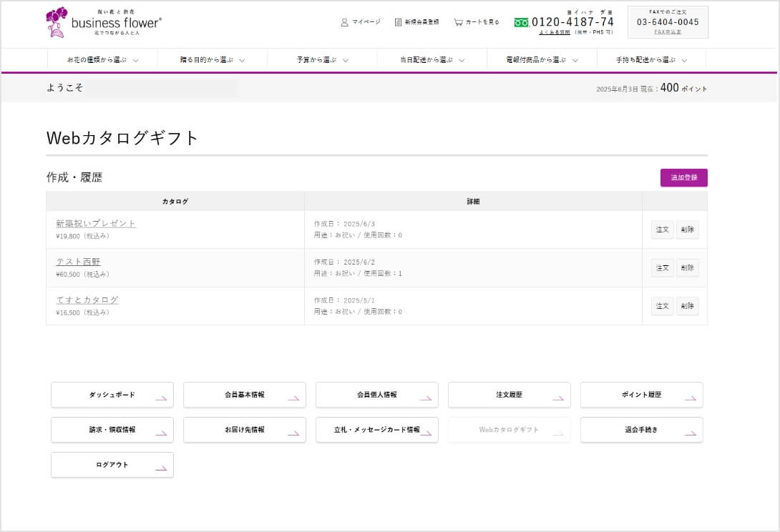780x532 pixels.
Task: Go to 注文履歴 page
Action: [509, 395]
